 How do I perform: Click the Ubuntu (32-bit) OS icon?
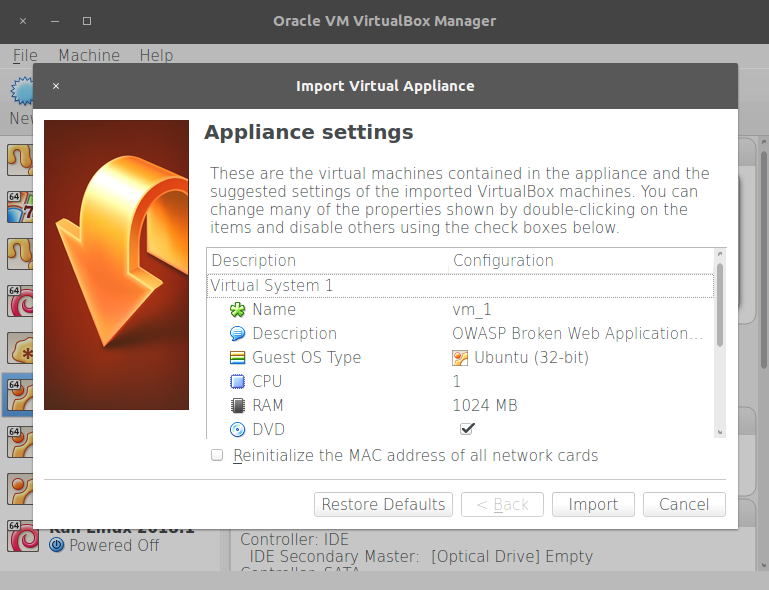[460, 358]
